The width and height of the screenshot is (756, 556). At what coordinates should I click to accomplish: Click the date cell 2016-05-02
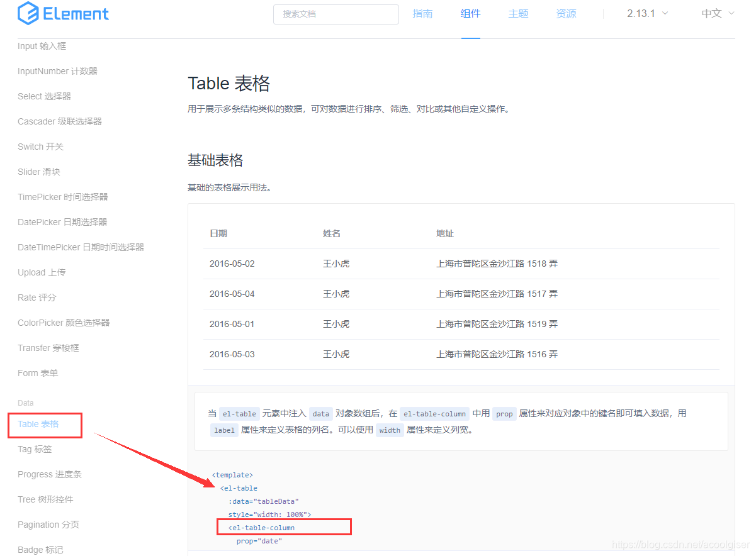coord(232,264)
